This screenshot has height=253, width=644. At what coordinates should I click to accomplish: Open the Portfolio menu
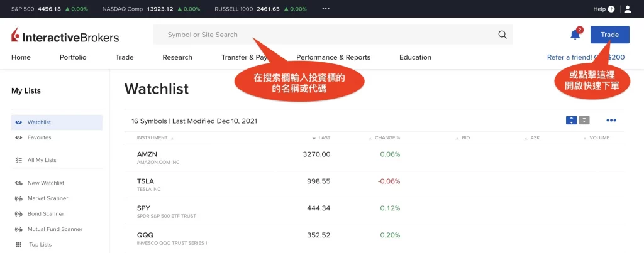(73, 57)
